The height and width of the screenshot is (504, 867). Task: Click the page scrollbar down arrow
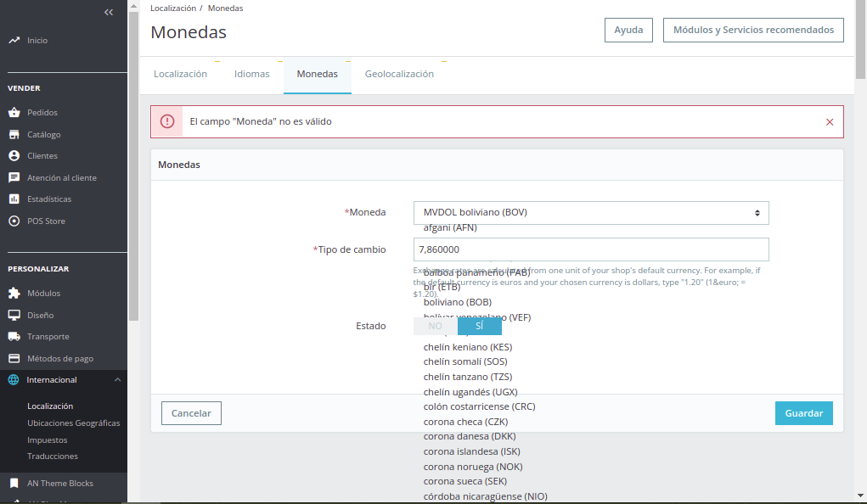pyautogui.click(x=860, y=496)
